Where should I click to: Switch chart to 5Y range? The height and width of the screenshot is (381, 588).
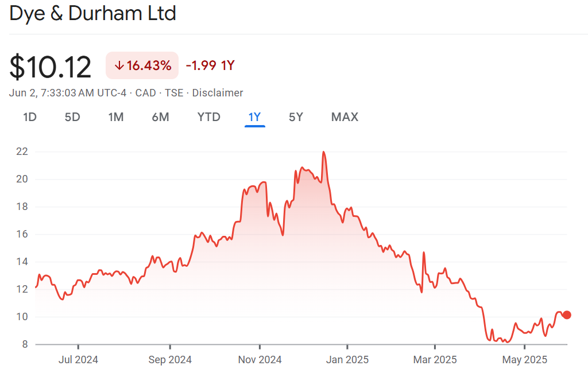tap(296, 117)
